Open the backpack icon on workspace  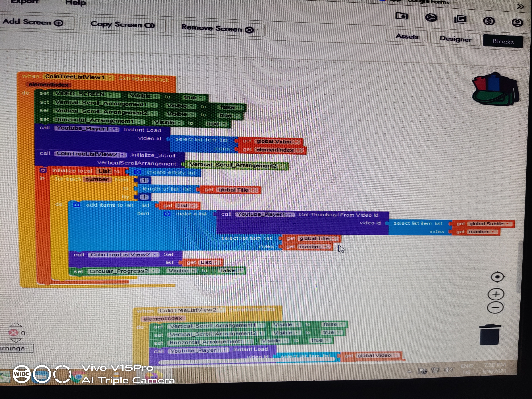[495, 89]
